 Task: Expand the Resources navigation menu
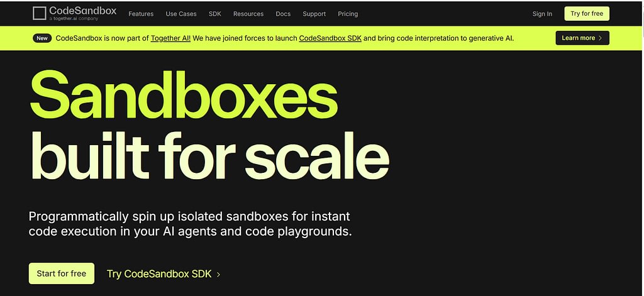248,14
